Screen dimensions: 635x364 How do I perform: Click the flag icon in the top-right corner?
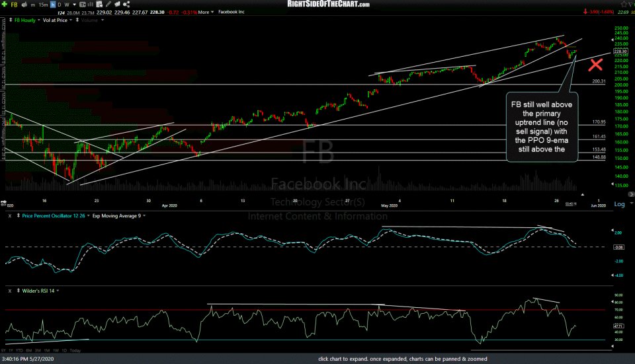[x=631, y=4]
